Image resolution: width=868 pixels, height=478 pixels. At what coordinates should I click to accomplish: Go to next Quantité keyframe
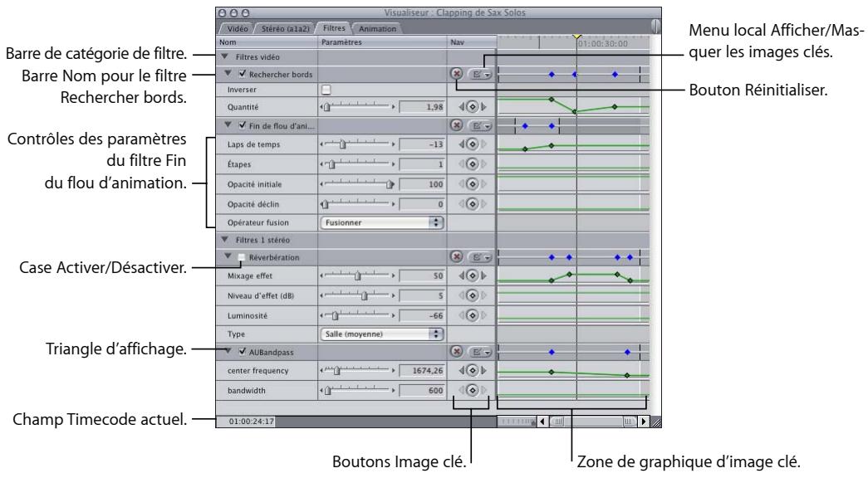pyautogui.click(x=483, y=107)
